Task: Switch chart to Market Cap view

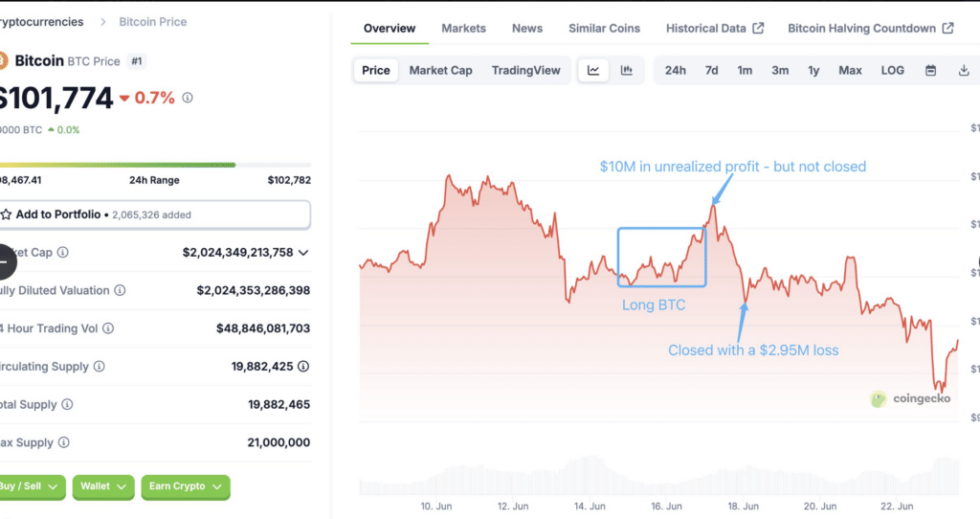Action: (440, 70)
